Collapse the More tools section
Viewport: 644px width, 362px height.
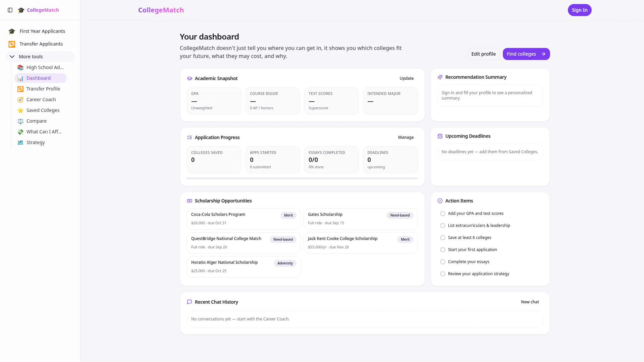[x=40, y=57]
